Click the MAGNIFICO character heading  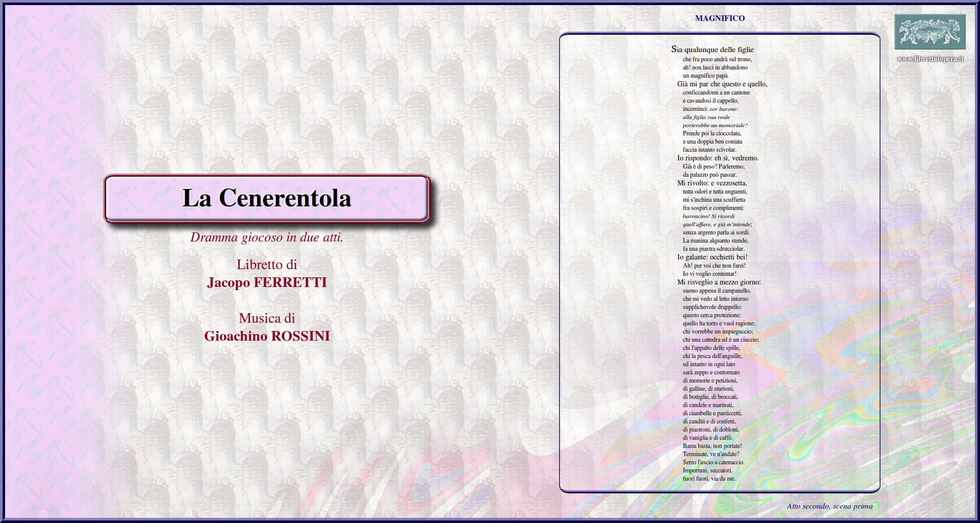click(x=720, y=18)
